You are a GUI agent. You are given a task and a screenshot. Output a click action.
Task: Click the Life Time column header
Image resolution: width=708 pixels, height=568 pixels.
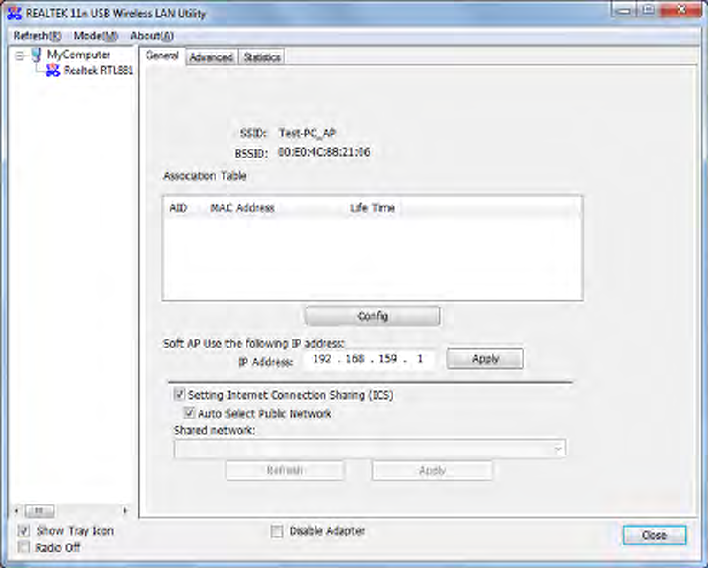(373, 208)
